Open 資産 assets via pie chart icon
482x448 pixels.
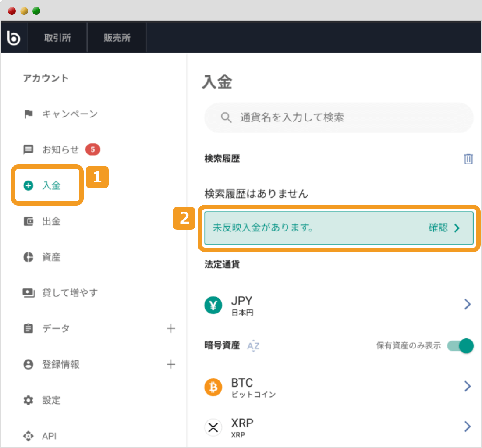(28, 257)
